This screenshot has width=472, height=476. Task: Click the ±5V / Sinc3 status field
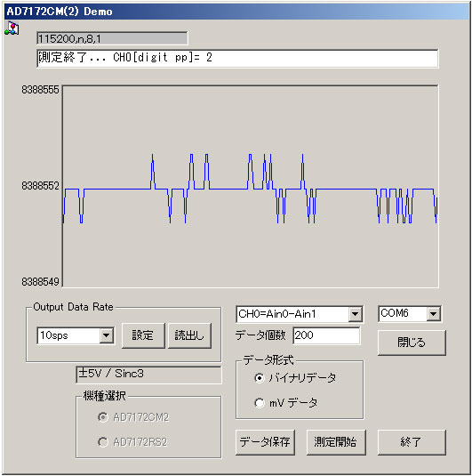(148, 375)
